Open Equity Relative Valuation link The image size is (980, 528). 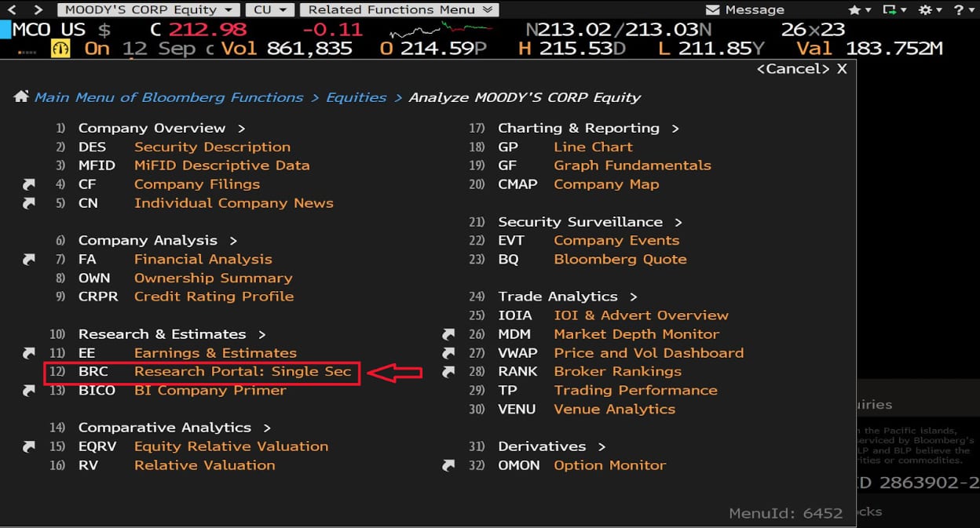point(232,446)
